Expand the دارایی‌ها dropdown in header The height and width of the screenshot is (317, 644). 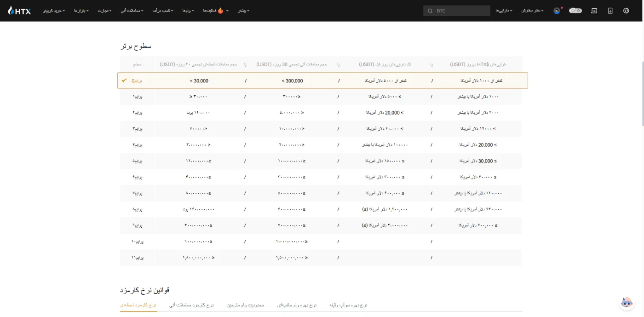click(504, 11)
